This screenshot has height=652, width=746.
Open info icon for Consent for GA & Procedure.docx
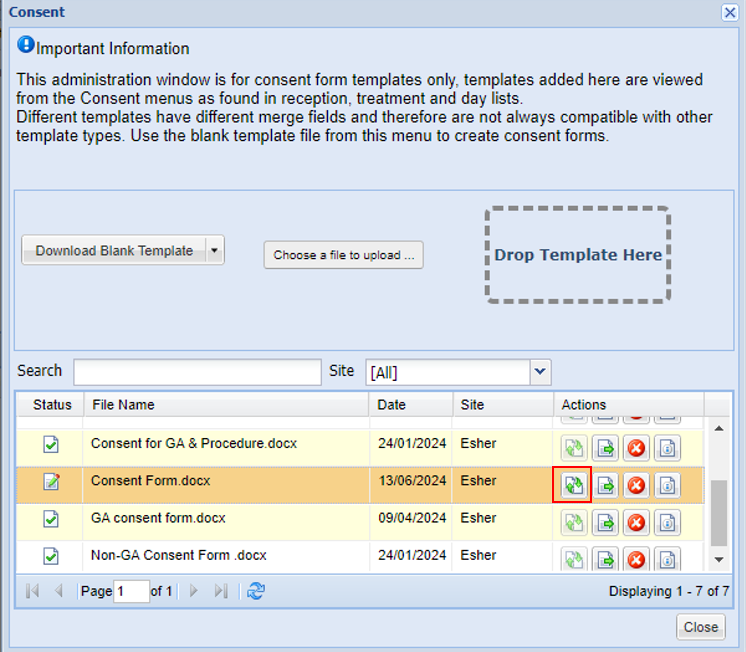667,448
